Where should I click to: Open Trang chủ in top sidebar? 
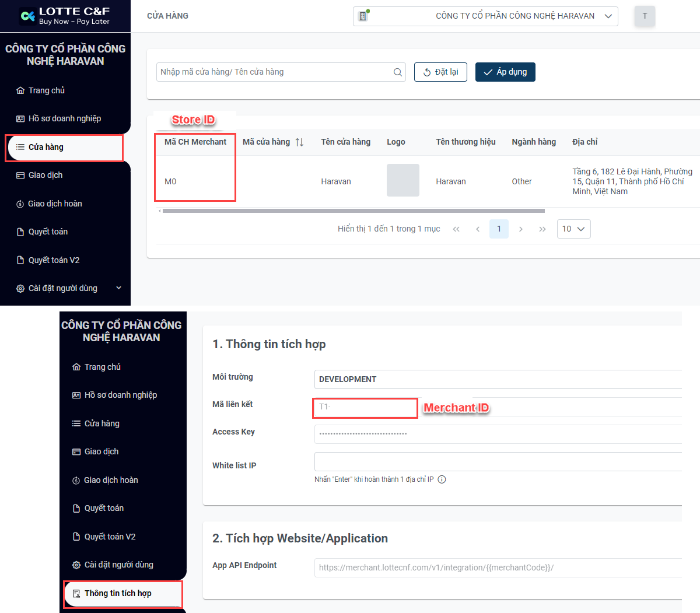pyautogui.click(x=40, y=90)
